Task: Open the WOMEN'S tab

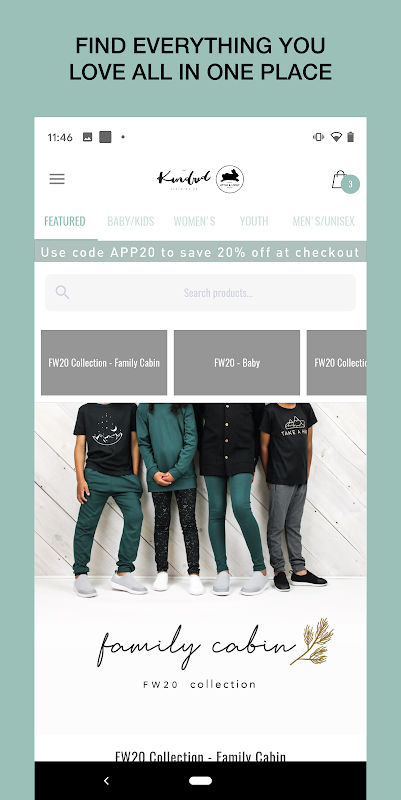Action: pyautogui.click(x=194, y=221)
